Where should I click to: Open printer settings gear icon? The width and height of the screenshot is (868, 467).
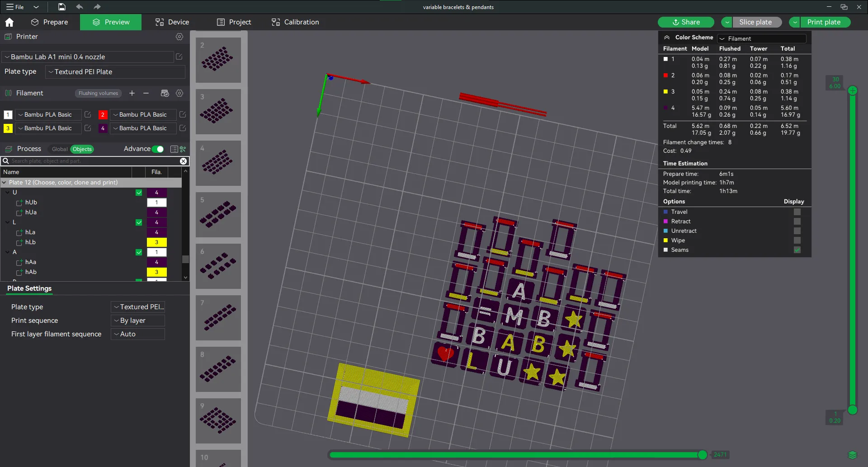[179, 37]
